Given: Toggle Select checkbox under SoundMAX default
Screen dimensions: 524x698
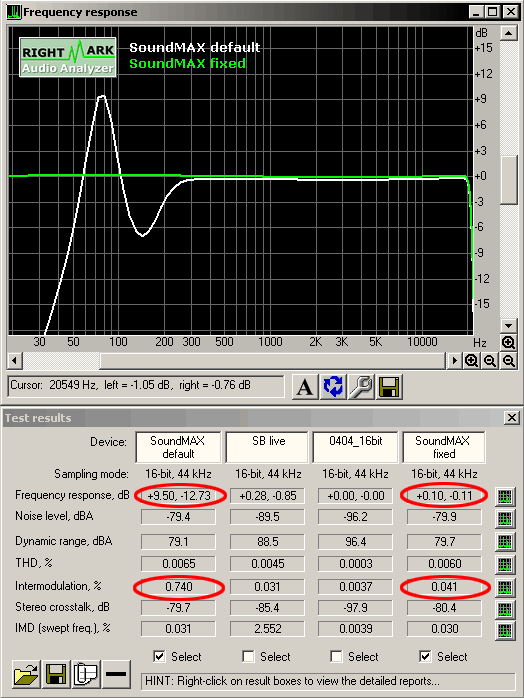Looking at the screenshot, I should (159, 656).
